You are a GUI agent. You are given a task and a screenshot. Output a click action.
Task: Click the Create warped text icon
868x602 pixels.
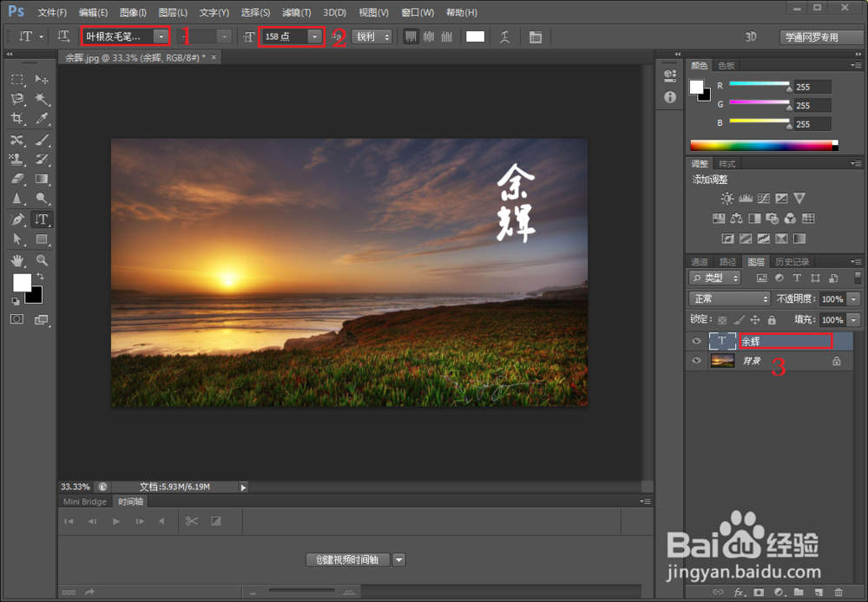click(x=505, y=37)
